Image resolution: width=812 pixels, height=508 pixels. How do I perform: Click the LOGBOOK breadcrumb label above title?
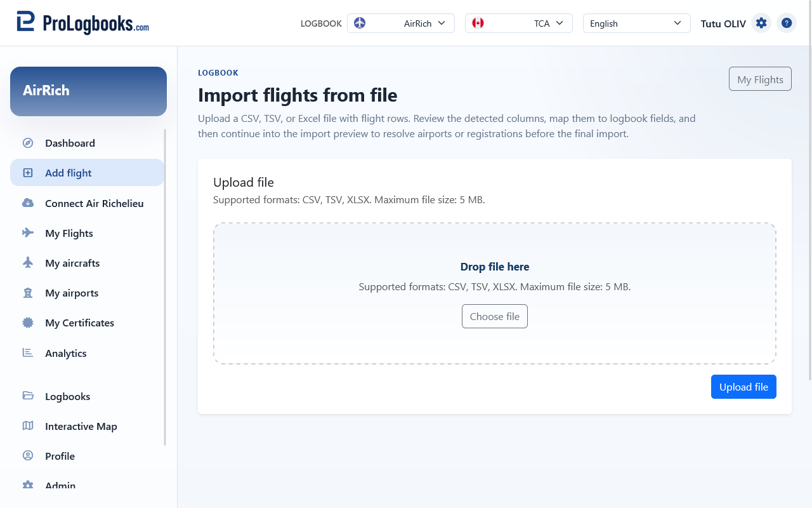[x=218, y=73]
